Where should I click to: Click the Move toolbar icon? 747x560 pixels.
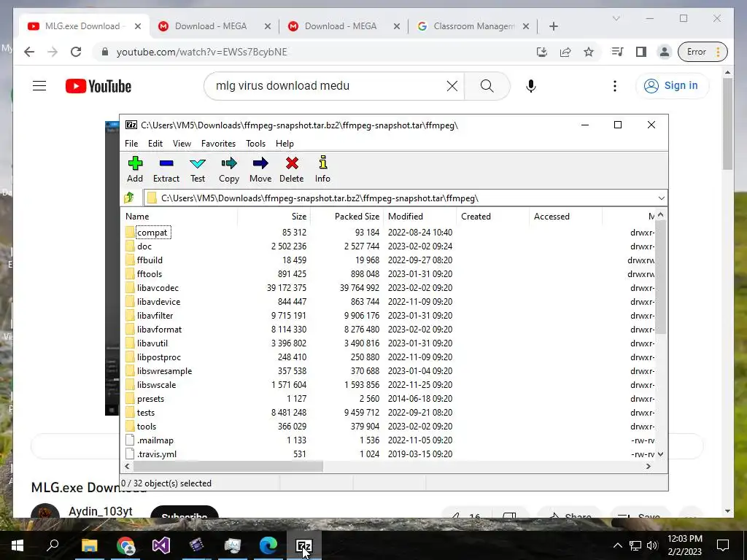click(x=260, y=169)
